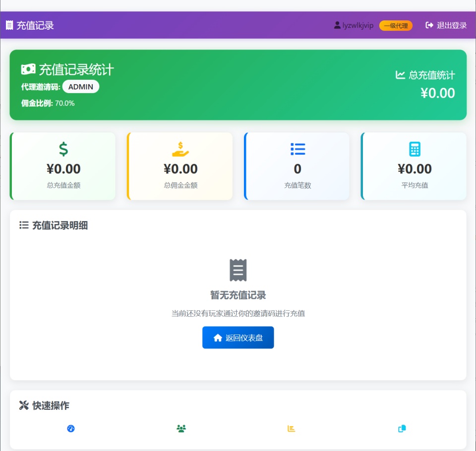Click the blue dashboard gauge quick-action icon
The height and width of the screenshot is (451, 476).
tap(71, 428)
